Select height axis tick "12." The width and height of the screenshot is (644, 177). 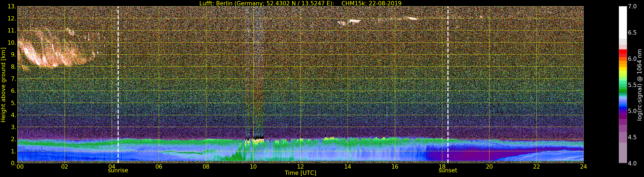12,18
